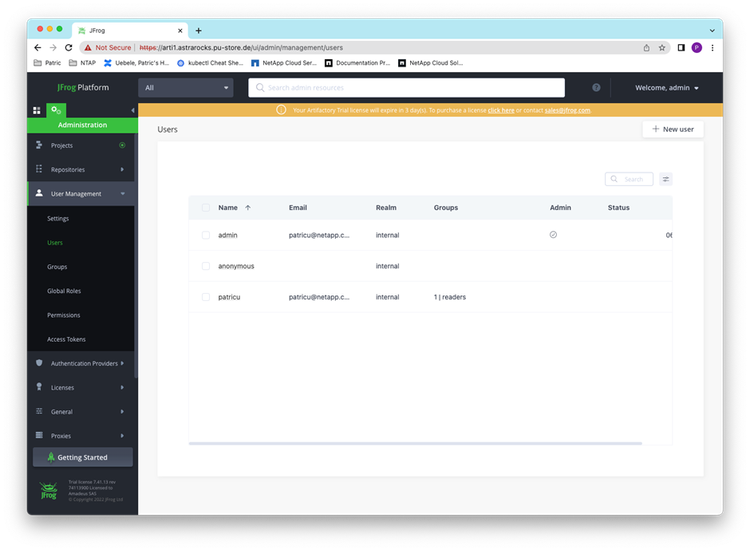
Task: Click the New user button
Action: tap(673, 129)
